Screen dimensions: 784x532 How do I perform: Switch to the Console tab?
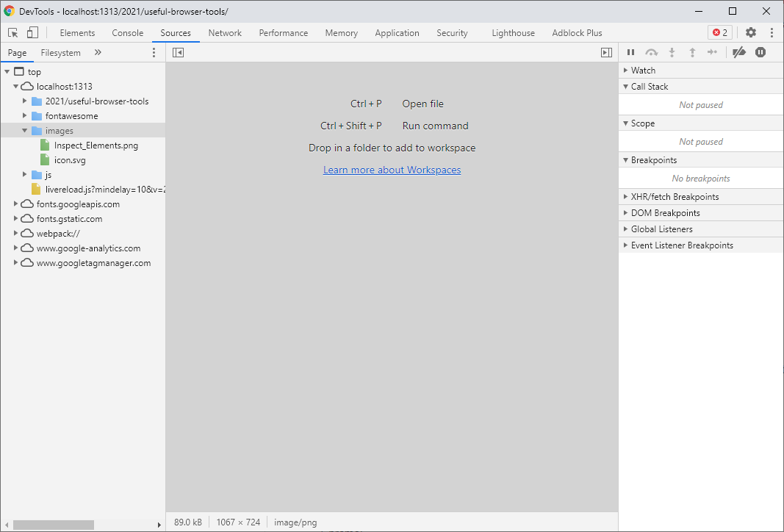tap(128, 33)
